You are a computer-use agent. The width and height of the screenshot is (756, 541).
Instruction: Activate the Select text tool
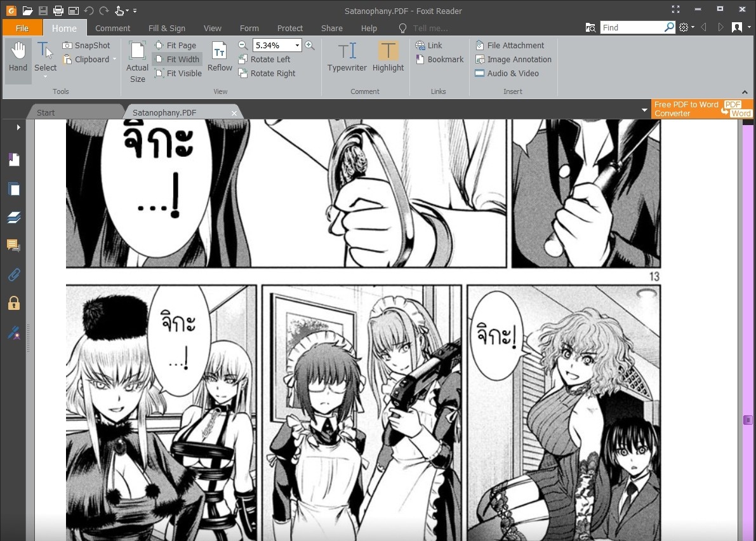(x=45, y=57)
